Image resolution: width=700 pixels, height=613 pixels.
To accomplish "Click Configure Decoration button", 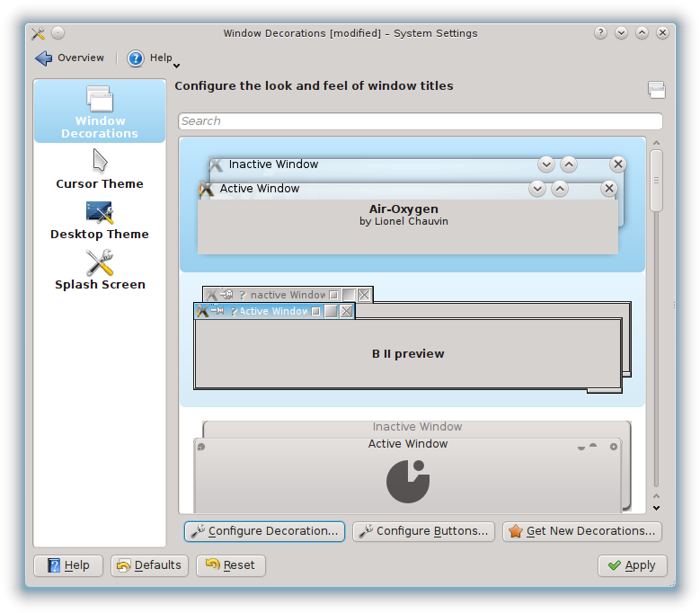I will (264, 531).
